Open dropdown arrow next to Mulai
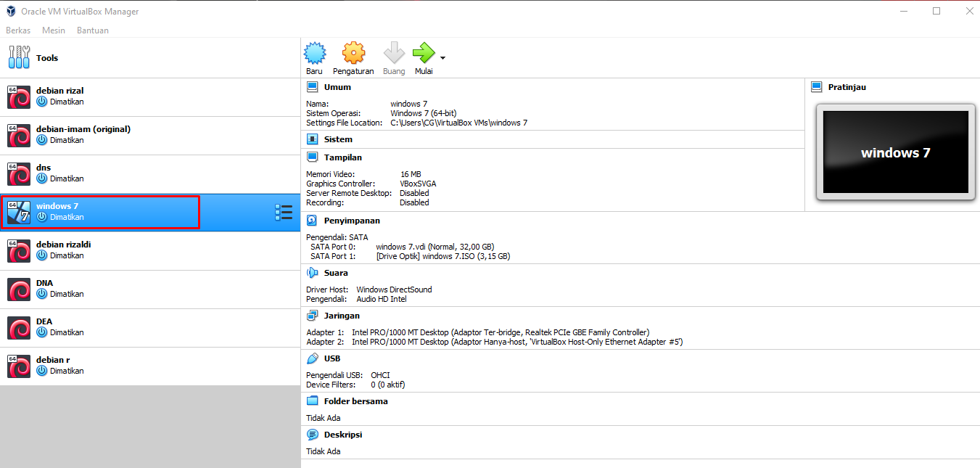 (442, 57)
